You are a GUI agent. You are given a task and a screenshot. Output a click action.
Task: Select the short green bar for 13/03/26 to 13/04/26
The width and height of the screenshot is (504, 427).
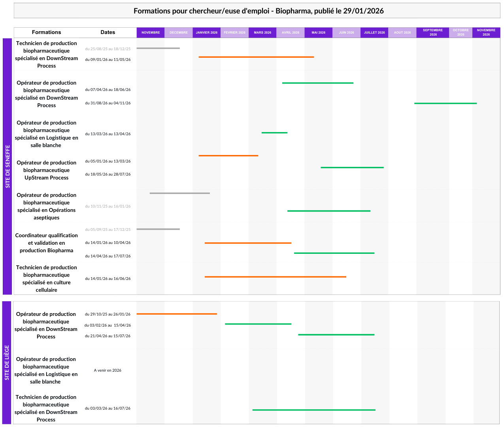[274, 132]
